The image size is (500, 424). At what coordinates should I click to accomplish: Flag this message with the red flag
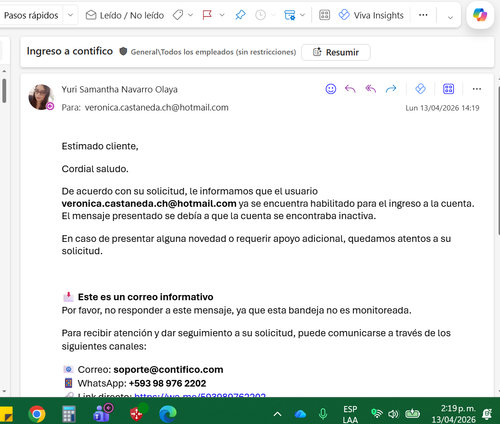click(x=207, y=15)
